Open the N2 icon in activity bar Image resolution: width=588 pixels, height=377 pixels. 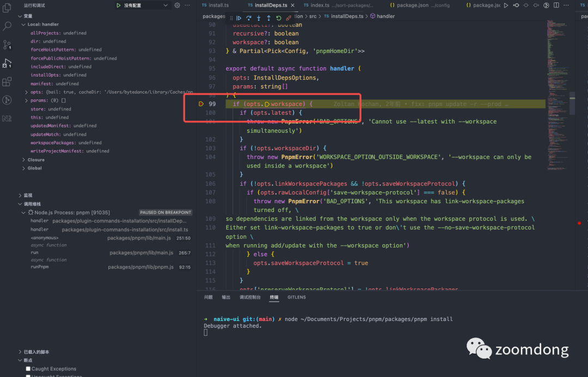click(7, 119)
